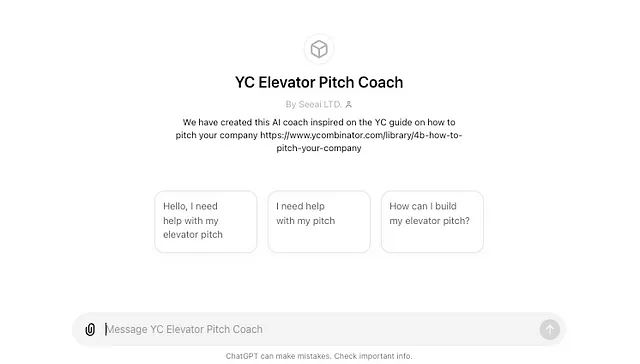Select the "Hello, I need help with my elevator pitch" card
Image resolution: width=640 pixels, height=364 pixels.
206,222
